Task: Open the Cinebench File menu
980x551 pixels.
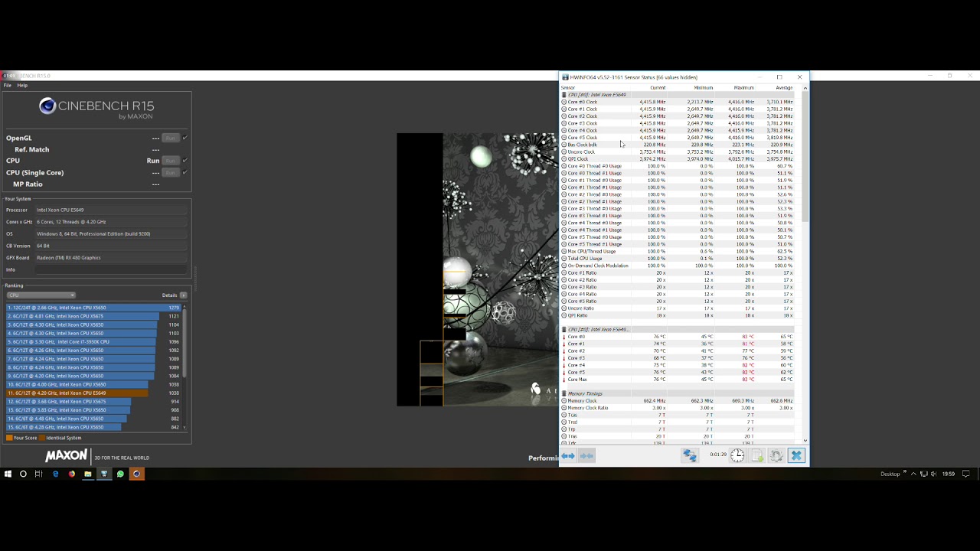Action: [8, 85]
